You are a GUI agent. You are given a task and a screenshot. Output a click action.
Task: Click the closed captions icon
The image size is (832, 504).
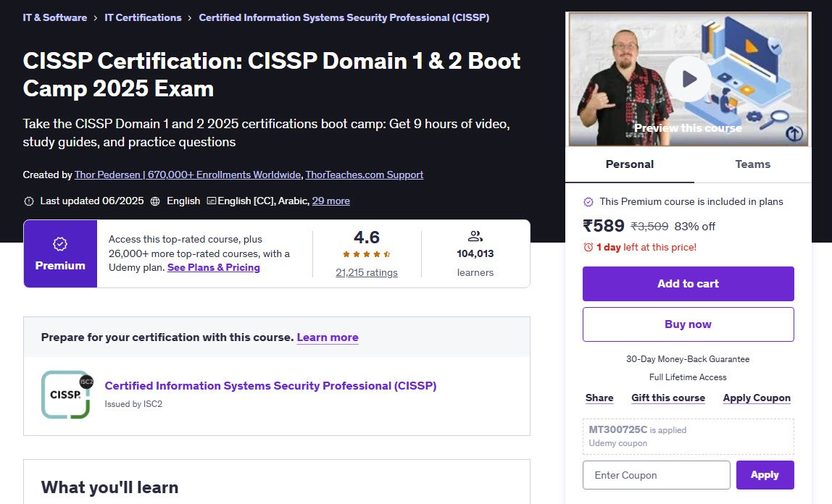tap(211, 201)
